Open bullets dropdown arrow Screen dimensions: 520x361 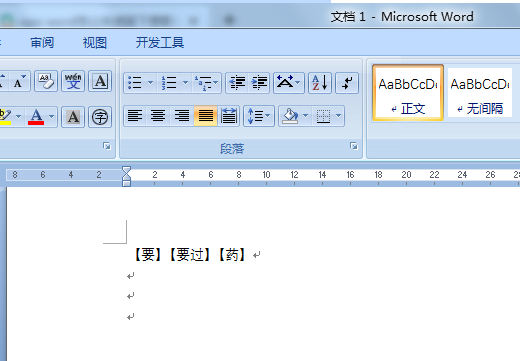150,82
